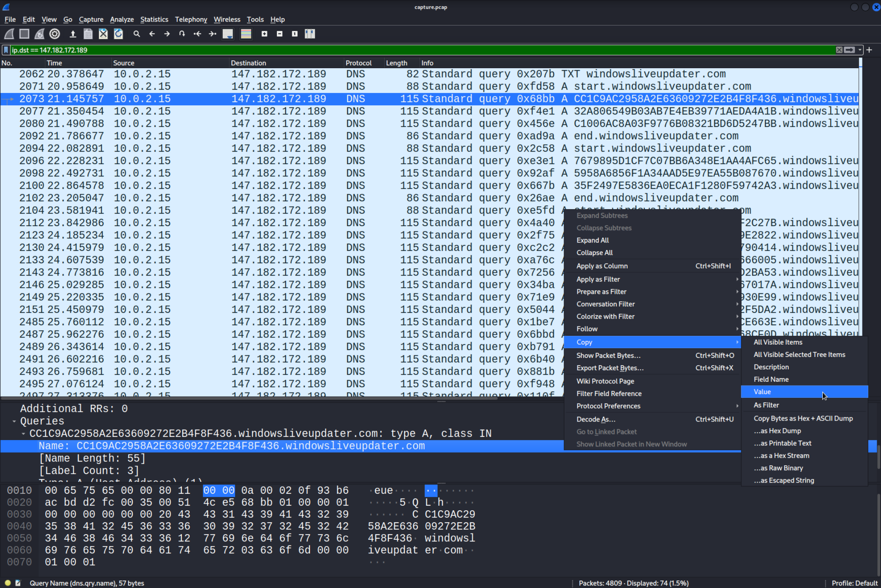
Task: Open recent display filters dropdown arrow
Action: point(860,50)
